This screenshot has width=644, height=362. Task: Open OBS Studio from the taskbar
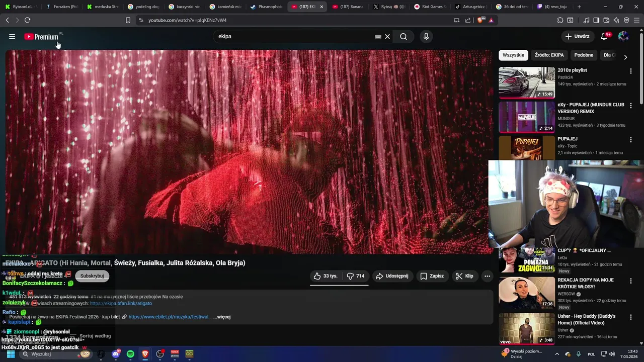(160, 354)
